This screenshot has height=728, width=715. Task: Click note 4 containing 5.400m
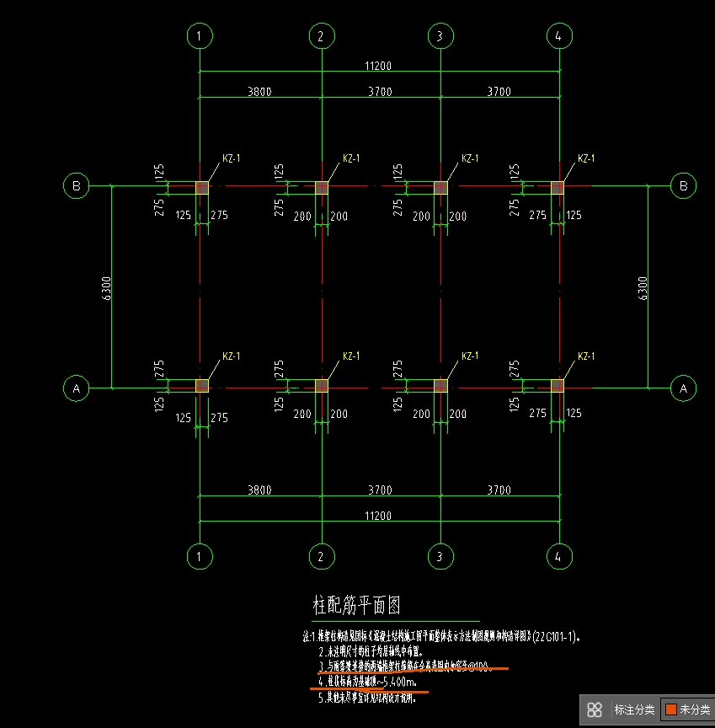click(367, 682)
